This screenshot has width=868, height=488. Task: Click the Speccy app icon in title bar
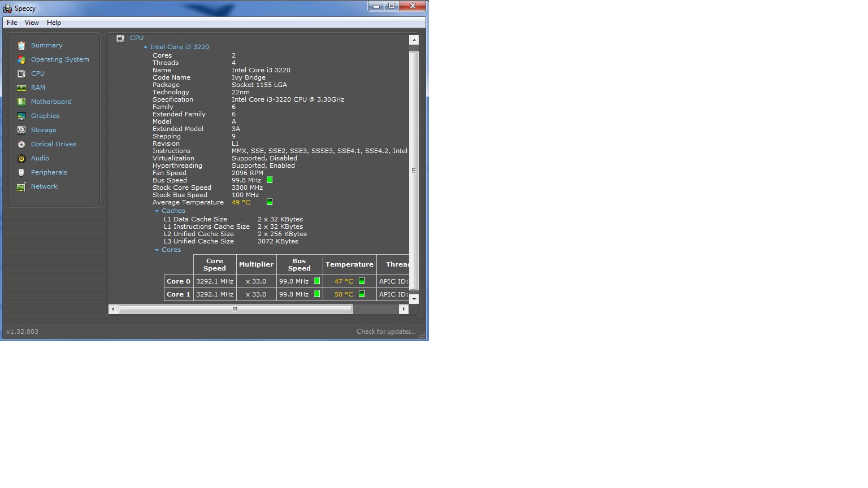[7, 8]
